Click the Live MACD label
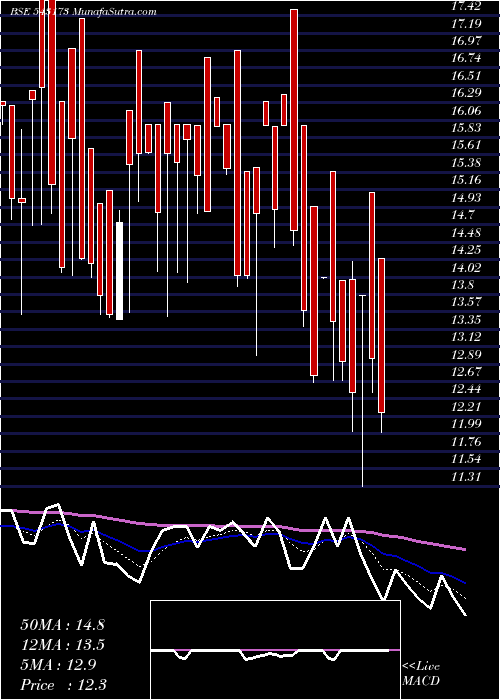The image size is (500, 700). (421, 673)
